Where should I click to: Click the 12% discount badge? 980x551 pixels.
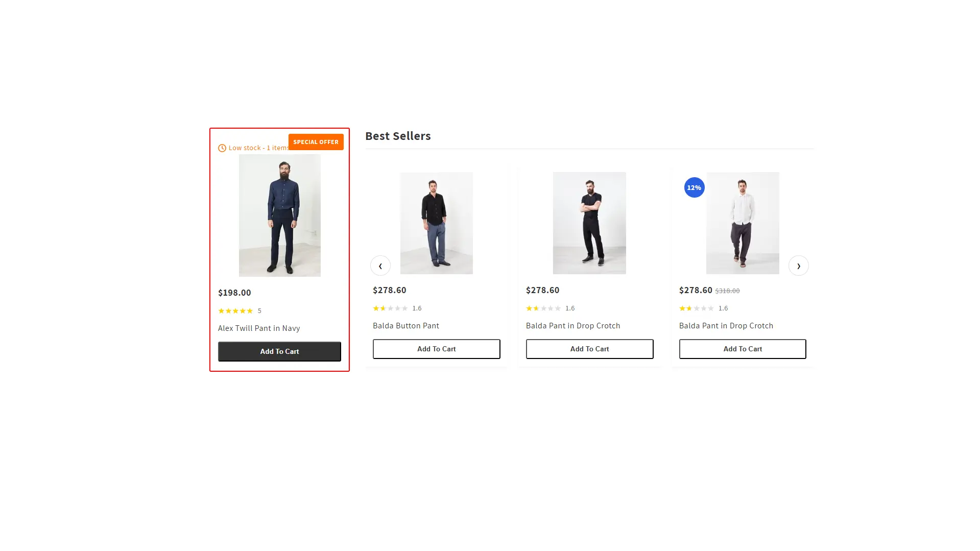point(694,187)
